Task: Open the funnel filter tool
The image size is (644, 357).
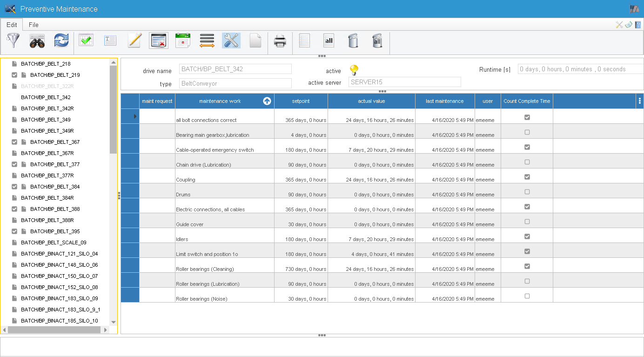Action: click(13, 40)
